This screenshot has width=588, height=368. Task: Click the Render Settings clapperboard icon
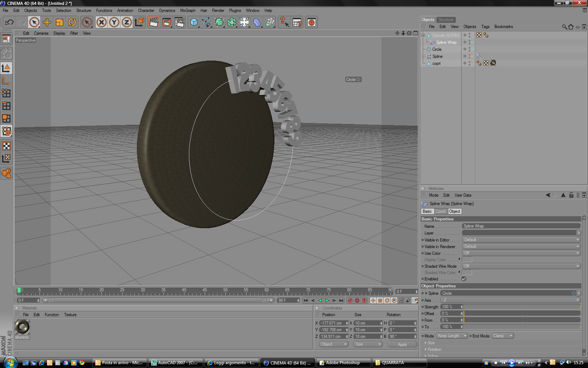(179, 22)
